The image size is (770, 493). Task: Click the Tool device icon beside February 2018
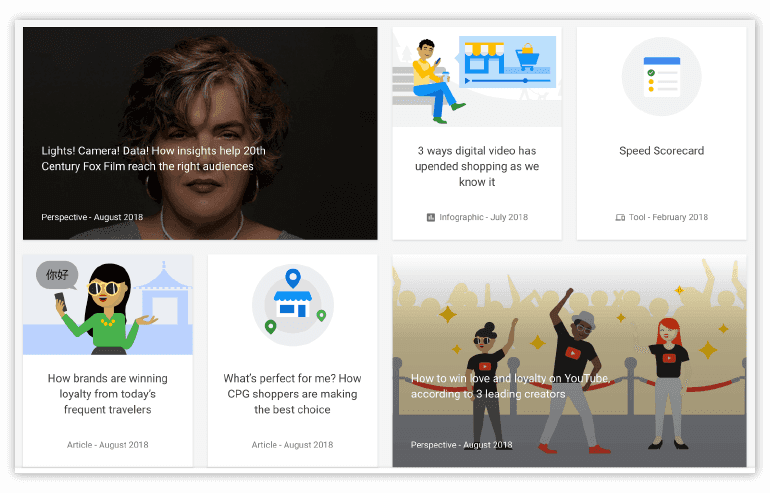pos(620,217)
